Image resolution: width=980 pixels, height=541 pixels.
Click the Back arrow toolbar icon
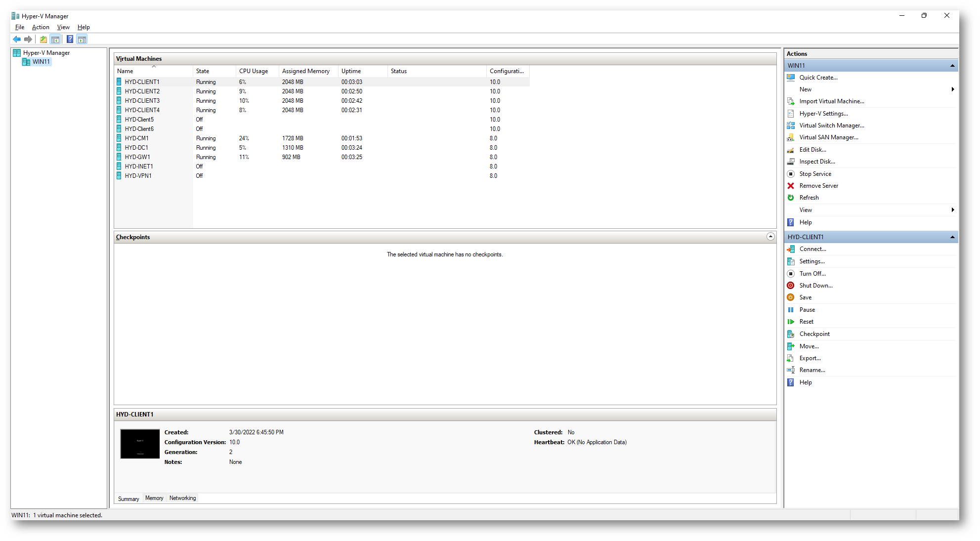pos(17,39)
